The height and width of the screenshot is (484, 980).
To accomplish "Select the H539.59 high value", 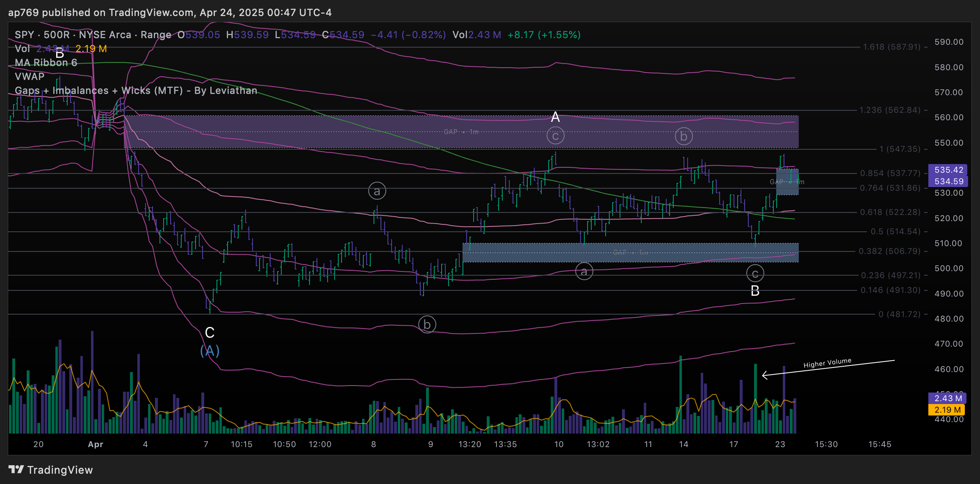I will [247, 35].
